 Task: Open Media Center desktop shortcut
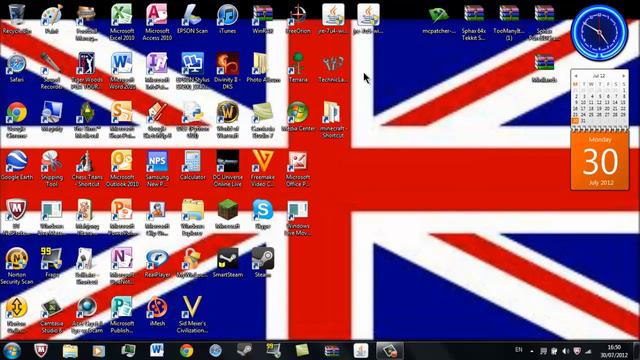(x=298, y=116)
